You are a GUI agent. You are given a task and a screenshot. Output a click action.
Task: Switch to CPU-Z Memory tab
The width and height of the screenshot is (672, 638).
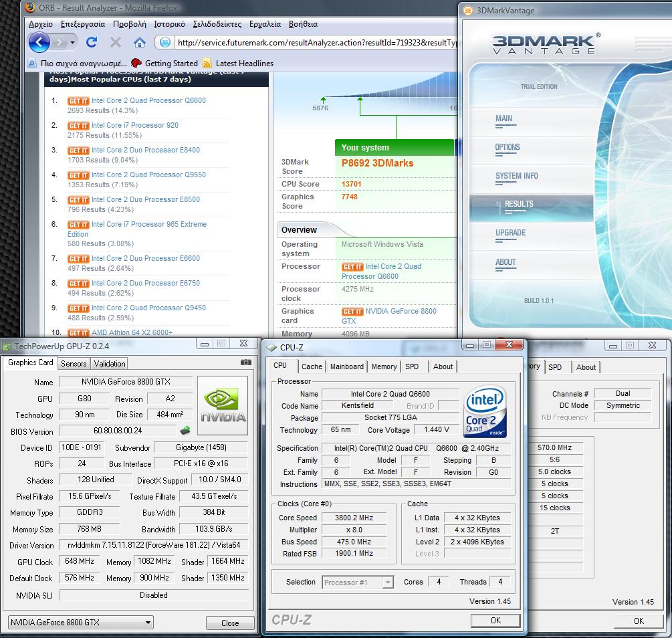tap(384, 366)
